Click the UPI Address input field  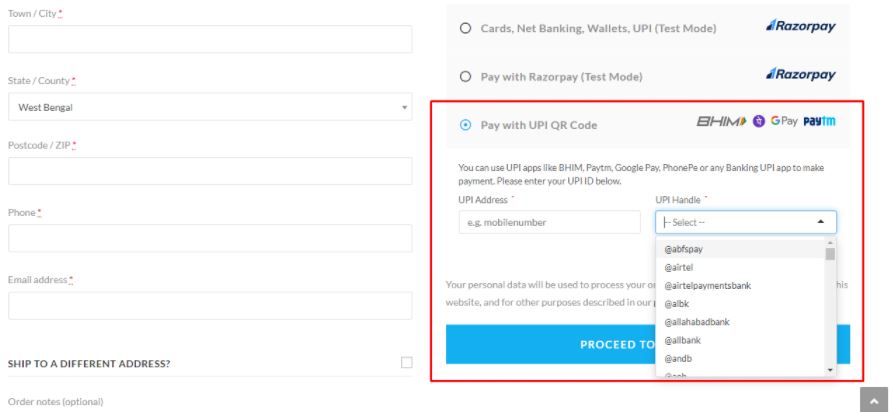549,222
